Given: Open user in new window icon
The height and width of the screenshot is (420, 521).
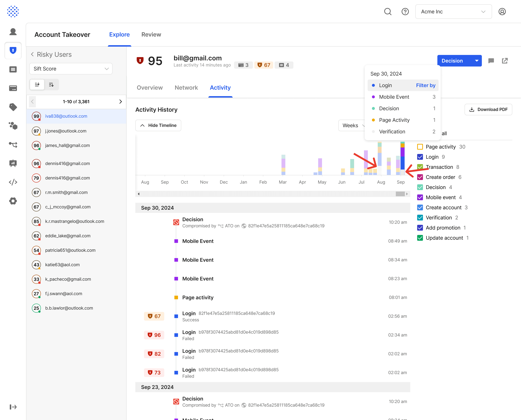Looking at the screenshot, I should click(505, 61).
